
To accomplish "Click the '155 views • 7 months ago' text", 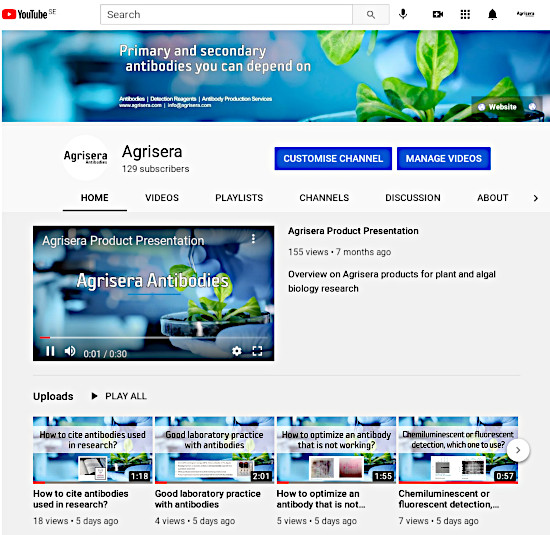I will [x=340, y=252].
